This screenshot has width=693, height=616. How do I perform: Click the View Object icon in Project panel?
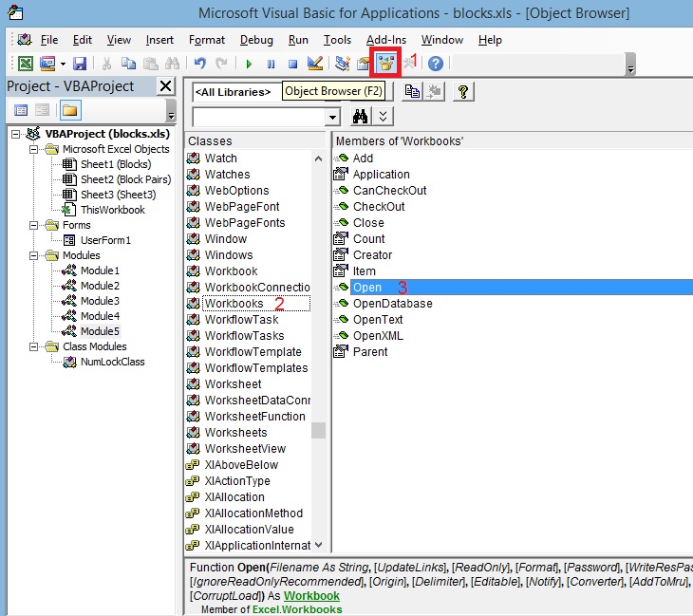click(x=42, y=110)
